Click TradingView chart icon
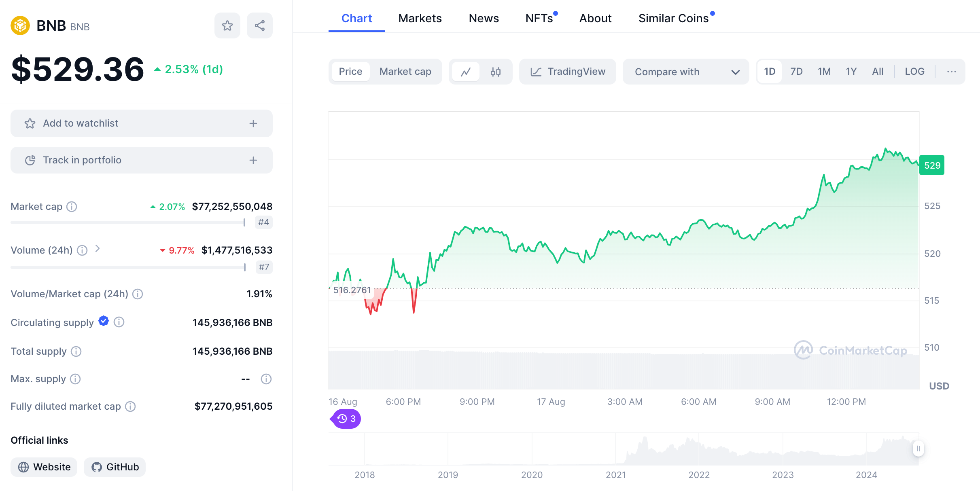 coord(536,72)
